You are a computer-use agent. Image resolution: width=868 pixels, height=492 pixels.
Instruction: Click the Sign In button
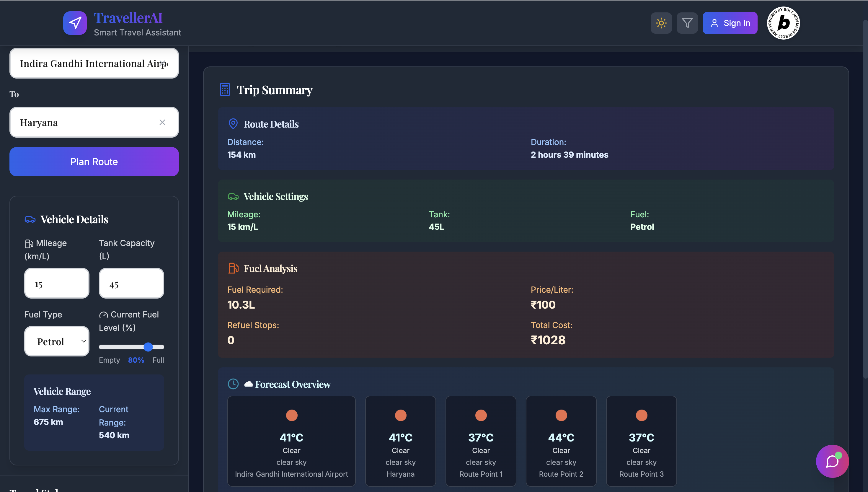(x=730, y=23)
